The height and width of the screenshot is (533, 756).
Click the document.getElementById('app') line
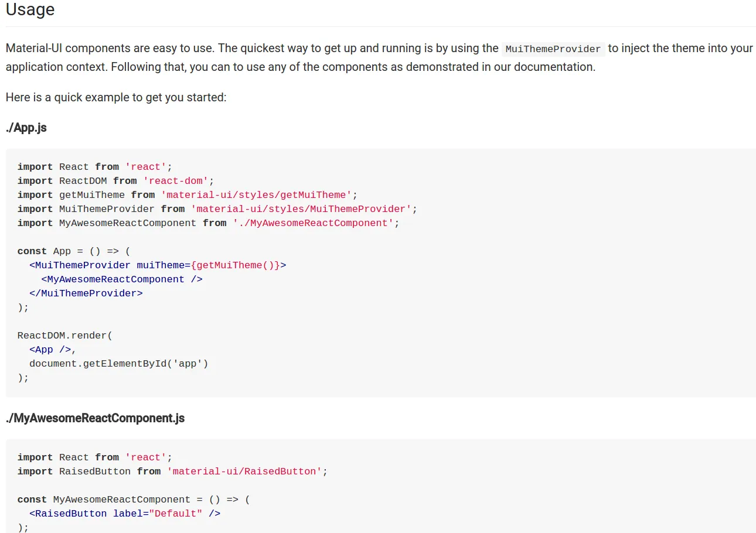pyautogui.click(x=119, y=364)
